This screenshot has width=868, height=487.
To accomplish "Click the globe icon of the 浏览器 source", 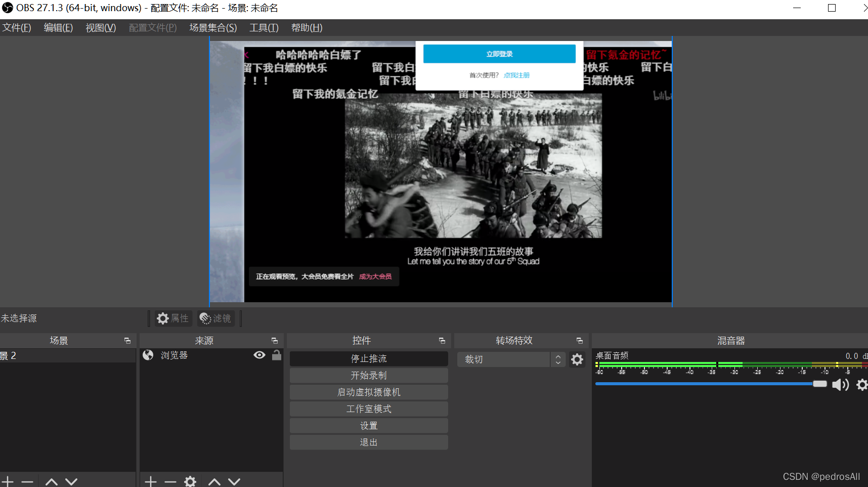I will coord(148,355).
